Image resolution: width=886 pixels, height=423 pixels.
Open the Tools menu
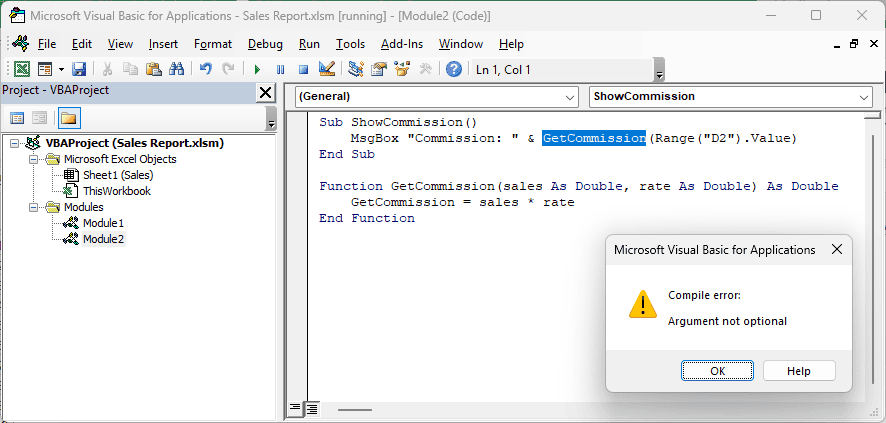click(x=350, y=44)
